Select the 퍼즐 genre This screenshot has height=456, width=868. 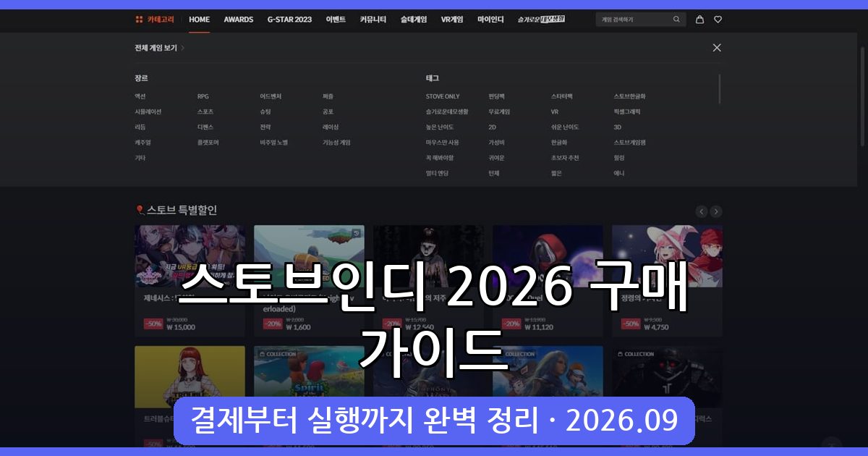(x=328, y=96)
